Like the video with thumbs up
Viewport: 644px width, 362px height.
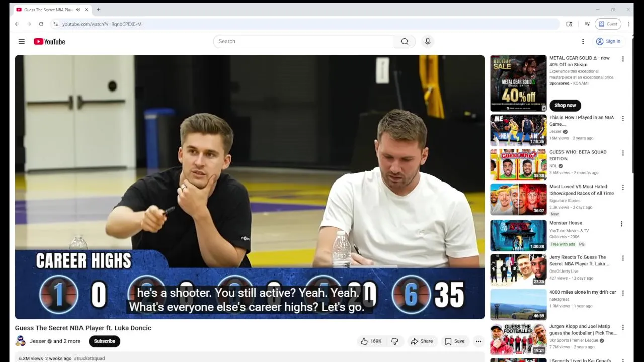point(370,341)
